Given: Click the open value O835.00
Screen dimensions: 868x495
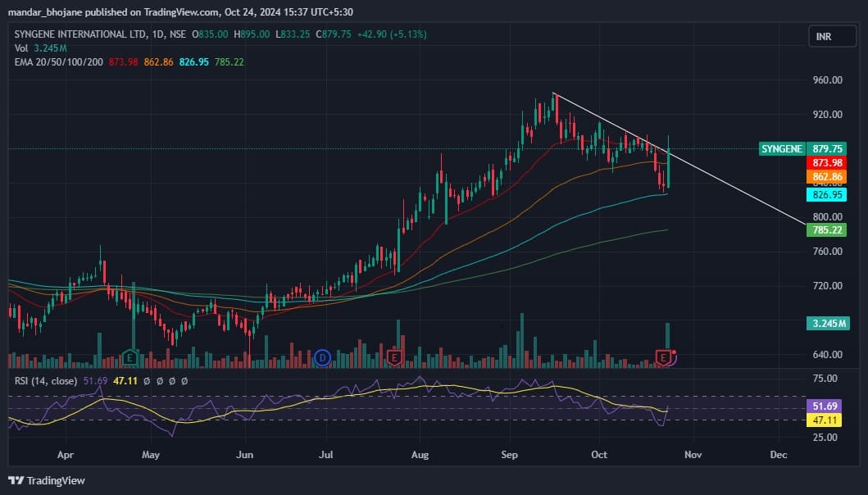Looking at the screenshot, I should [x=210, y=34].
